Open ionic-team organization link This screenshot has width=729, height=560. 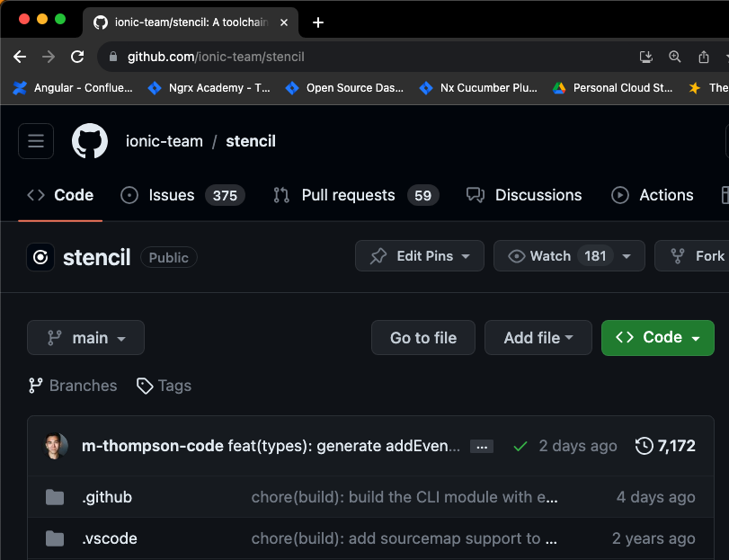[164, 141]
